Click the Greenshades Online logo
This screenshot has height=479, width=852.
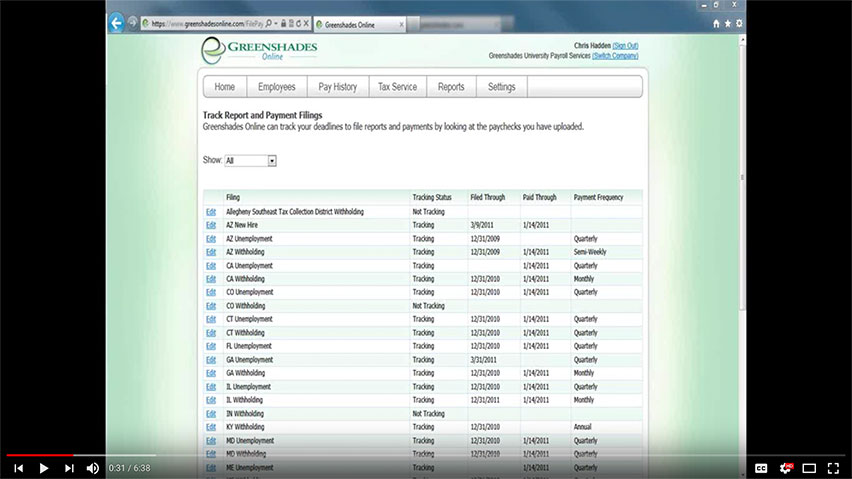coord(259,51)
